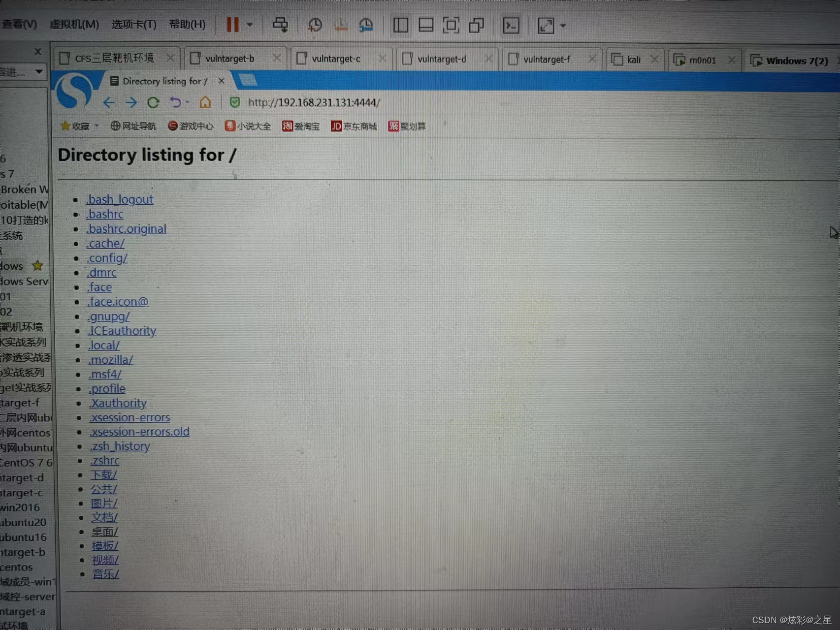The image size is (840, 630).
Task: Open the 游戏中心 bookmark
Action: pyautogui.click(x=191, y=126)
